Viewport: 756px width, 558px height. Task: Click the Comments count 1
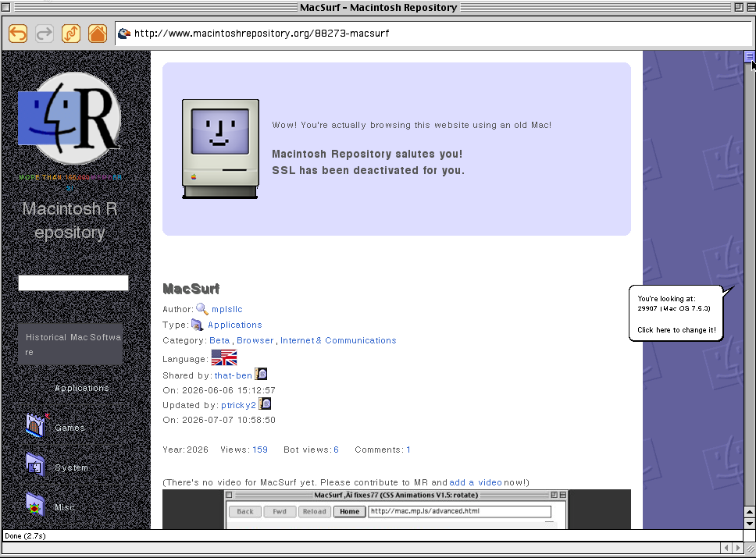coord(408,450)
